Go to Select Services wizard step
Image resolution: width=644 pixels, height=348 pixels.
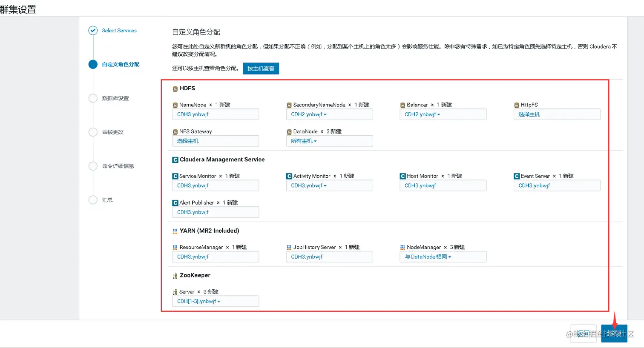[x=119, y=31]
